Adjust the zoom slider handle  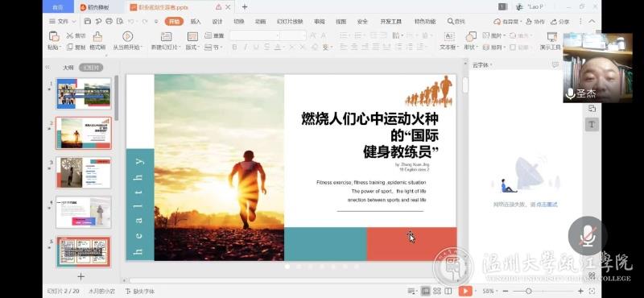(x=528, y=291)
